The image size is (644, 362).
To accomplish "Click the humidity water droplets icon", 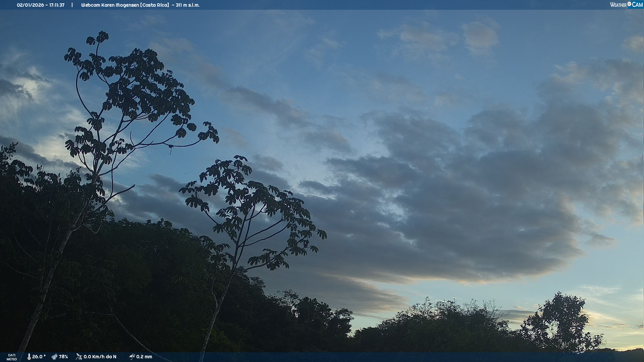I will (54, 357).
